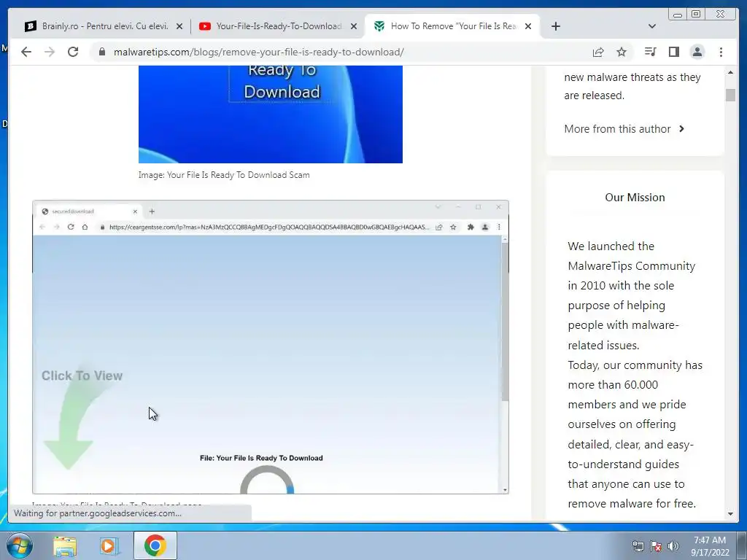This screenshot has width=747, height=560.
Task: Go back to the previous page
Action: 26,52
